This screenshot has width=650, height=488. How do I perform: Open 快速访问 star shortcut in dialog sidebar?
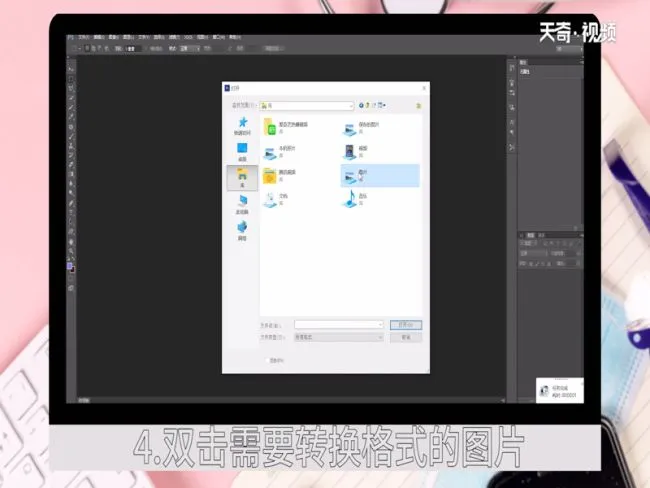243,126
